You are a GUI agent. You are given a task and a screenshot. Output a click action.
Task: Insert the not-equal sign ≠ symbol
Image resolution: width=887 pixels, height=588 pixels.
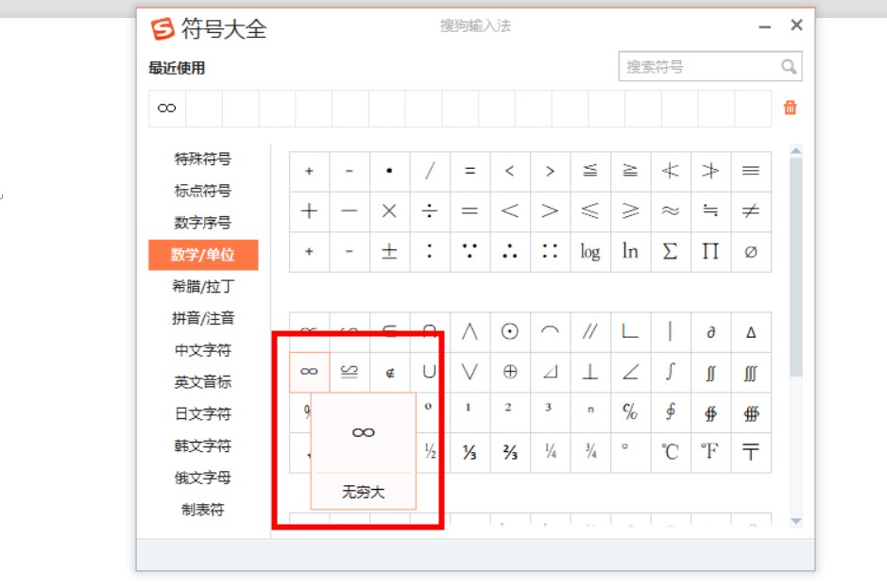[750, 211]
